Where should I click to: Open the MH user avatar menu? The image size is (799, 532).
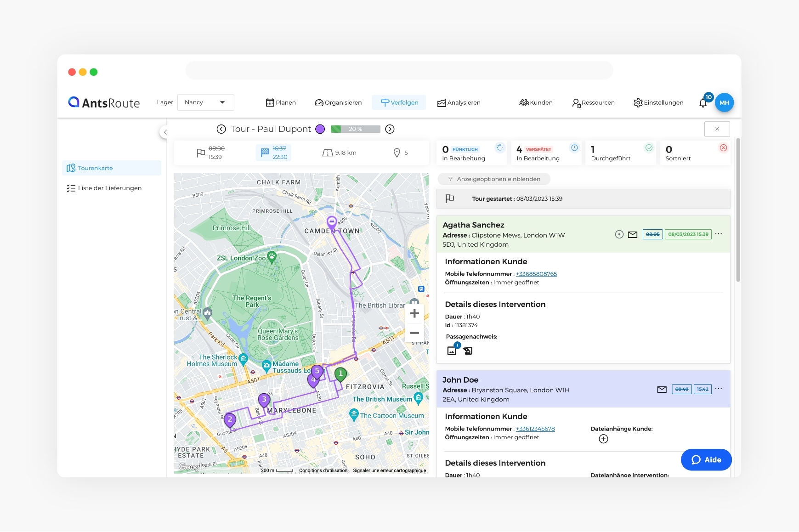pos(724,102)
